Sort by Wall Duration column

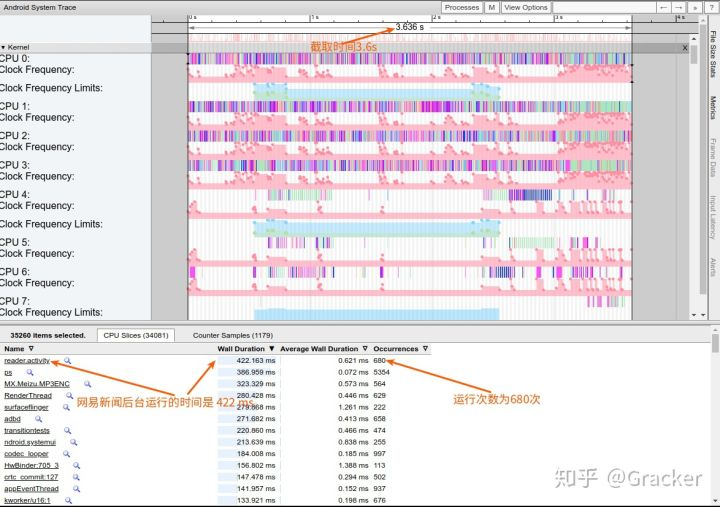pos(246,349)
